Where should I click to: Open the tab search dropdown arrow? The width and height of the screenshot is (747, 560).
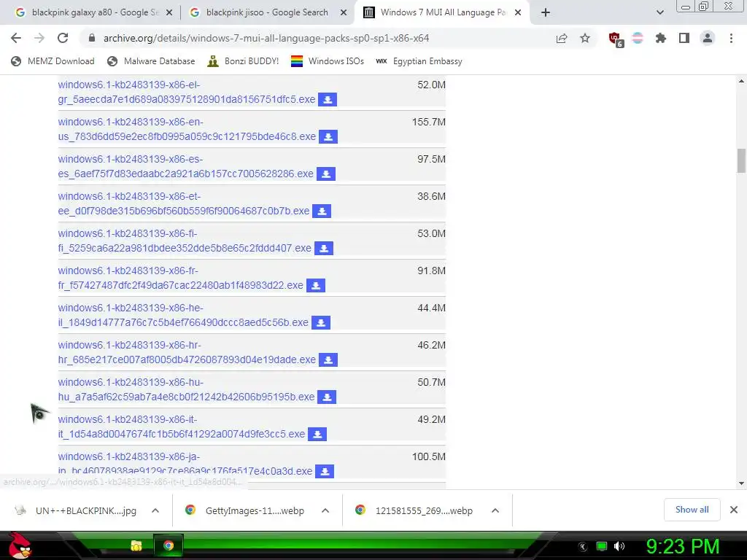pyautogui.click(x=659, y=12)
